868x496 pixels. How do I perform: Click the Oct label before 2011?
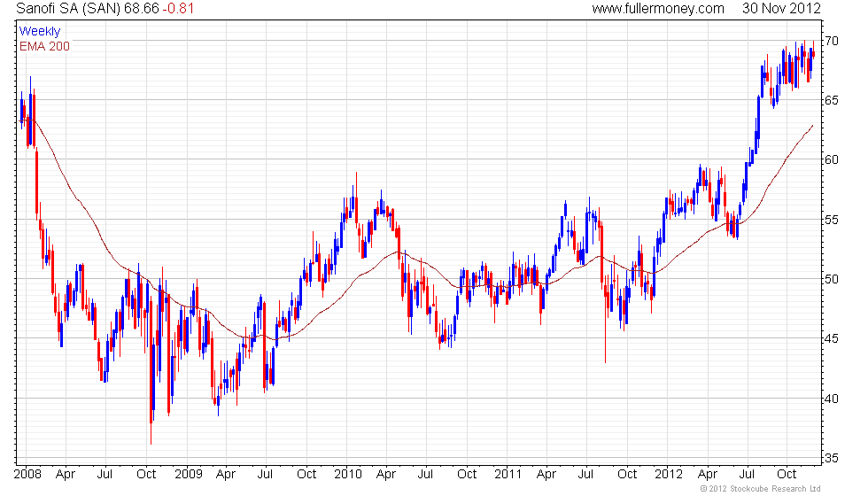[x=467, y=474]
